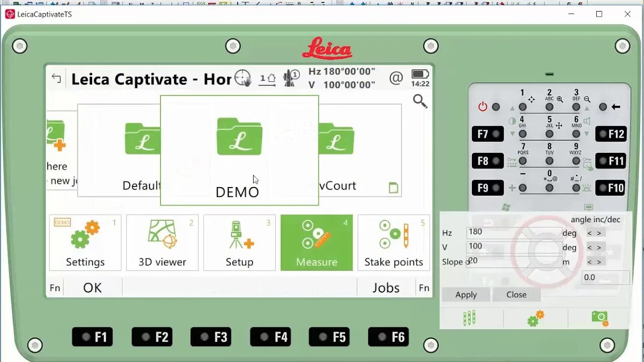Screen dimensions: 644x362
Task: Tap keypad key 0
Action: pos(549,188)
